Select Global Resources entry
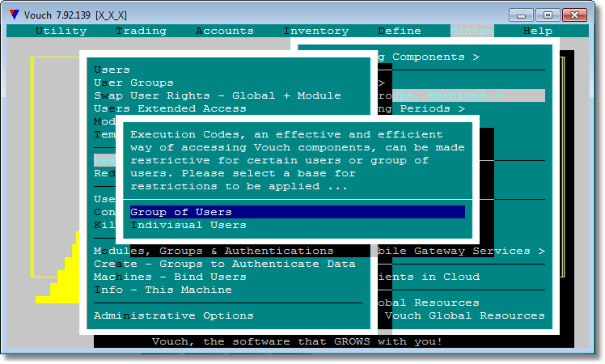605x364 pixels. point(429,303)
